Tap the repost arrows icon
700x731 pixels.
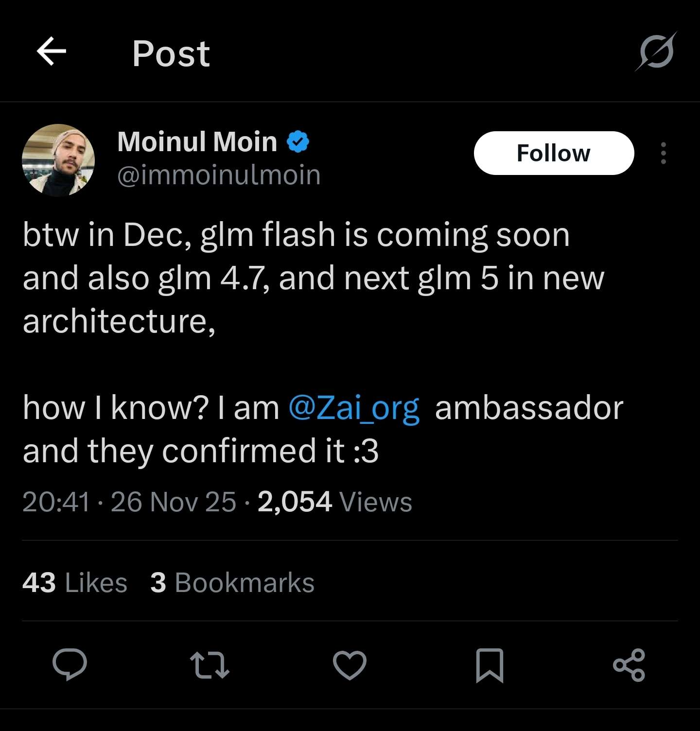[x=210, y=665]
